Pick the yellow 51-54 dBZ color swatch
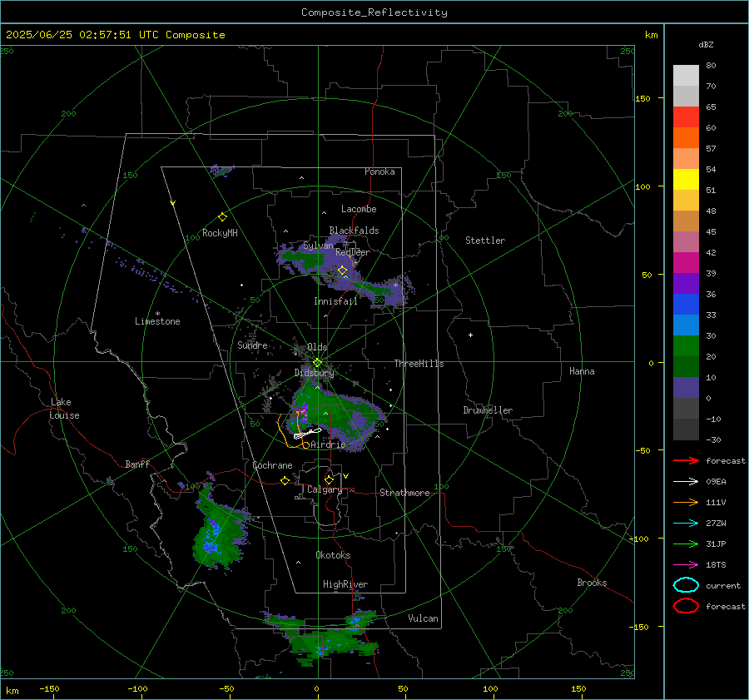This screenshot has width=749, height=700. pos(686,180)
